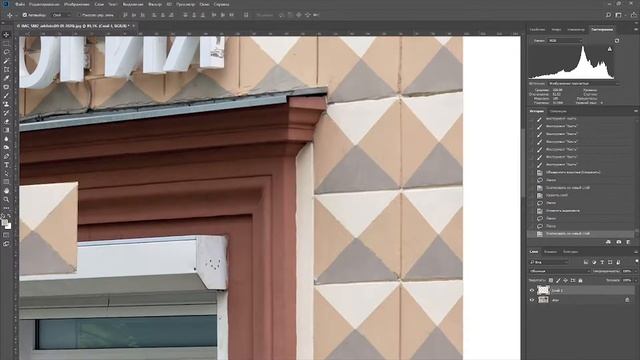
Task: Select the Rectangle shape tool
Action: pos(6,182)
